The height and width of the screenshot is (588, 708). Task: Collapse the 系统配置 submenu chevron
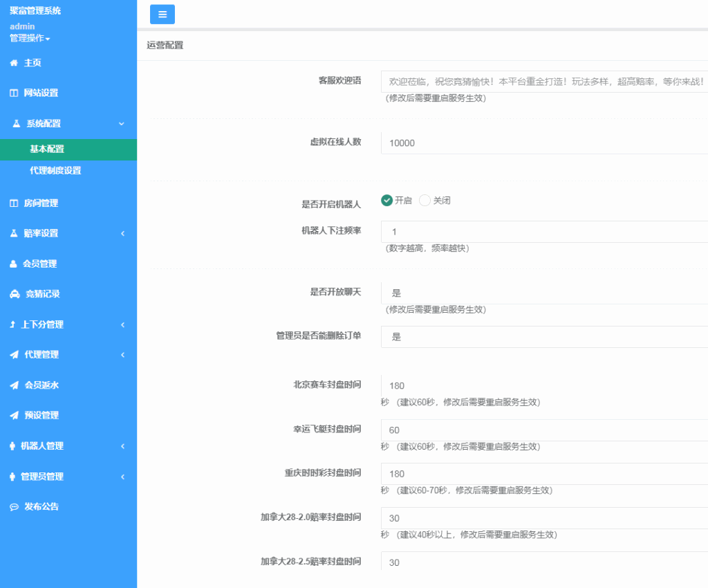click(123, 123)
